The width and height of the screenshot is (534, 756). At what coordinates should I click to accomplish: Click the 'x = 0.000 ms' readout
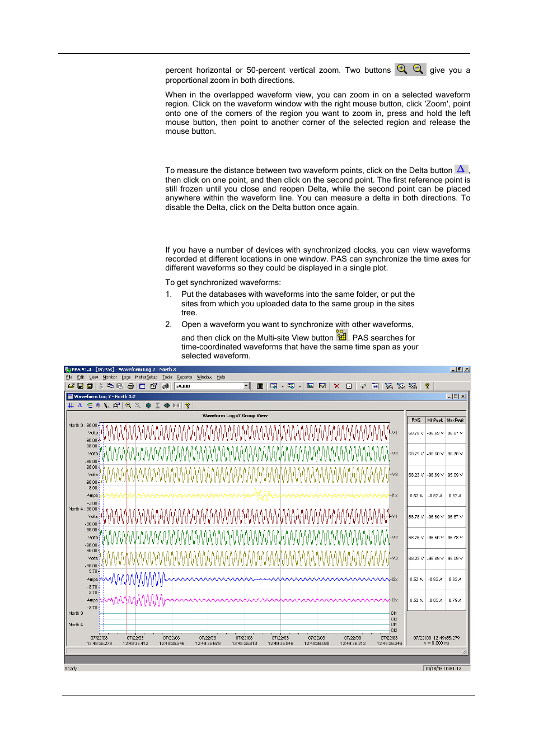click(437, 643)
